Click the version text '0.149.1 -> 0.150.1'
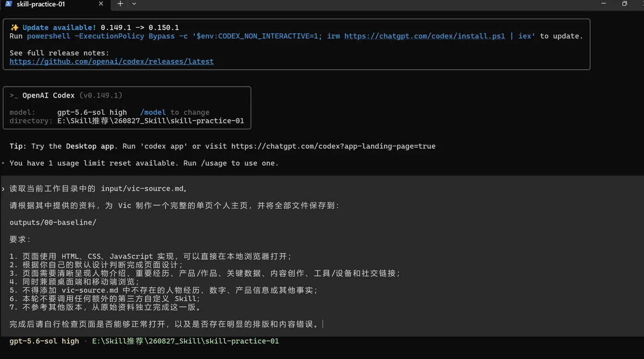This screenshot has width=644, height=359. pyautogui.click(x=140, y=28)
